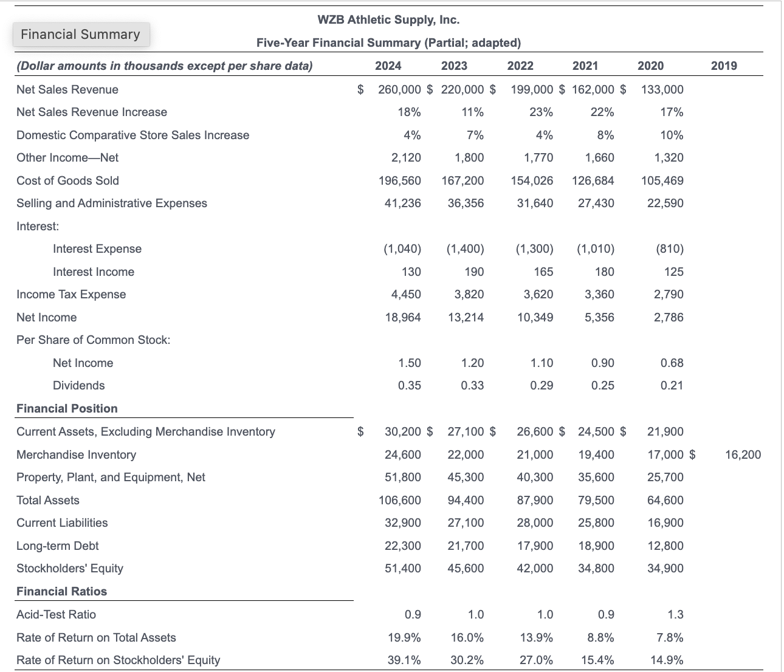784x672 pixels.
Task: Select the 2021 column header
Action: click(x=585, y=66)
